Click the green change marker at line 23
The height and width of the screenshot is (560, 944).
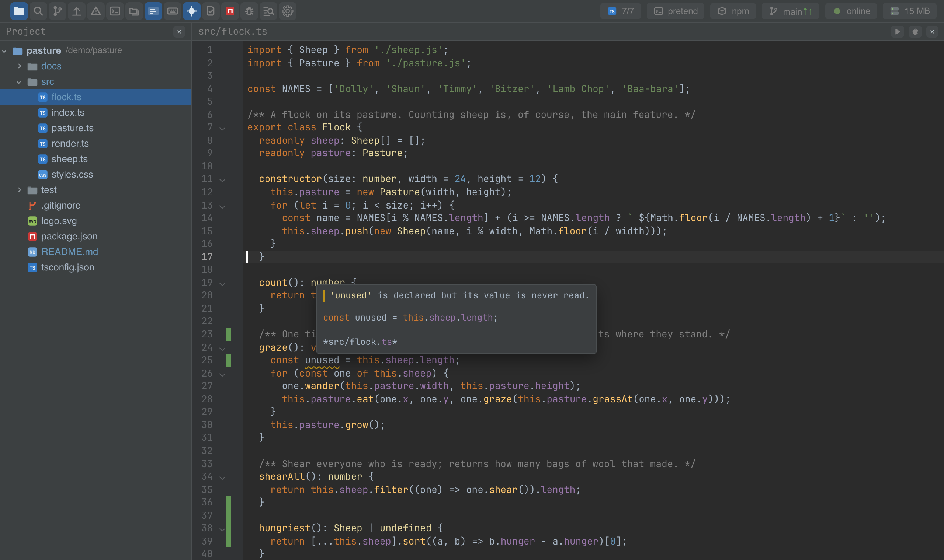click(x=229, y=334)
